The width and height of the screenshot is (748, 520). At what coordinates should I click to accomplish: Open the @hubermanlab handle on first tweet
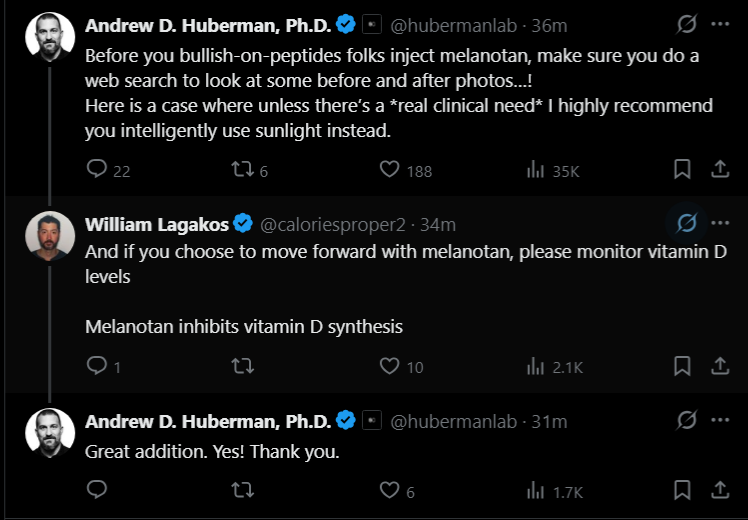pyautogui.click(x=447, y=23)
